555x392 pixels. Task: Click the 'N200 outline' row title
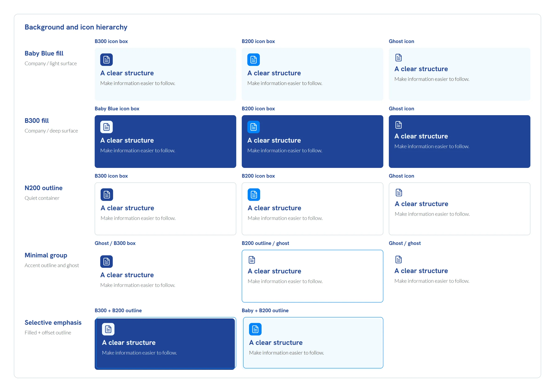coord(43,188)
